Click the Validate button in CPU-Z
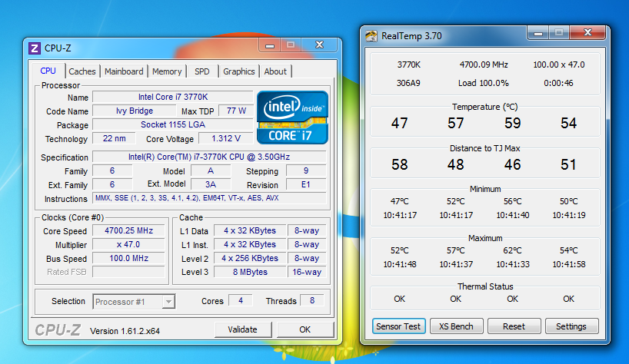629x364 pixels. point(243,329)
